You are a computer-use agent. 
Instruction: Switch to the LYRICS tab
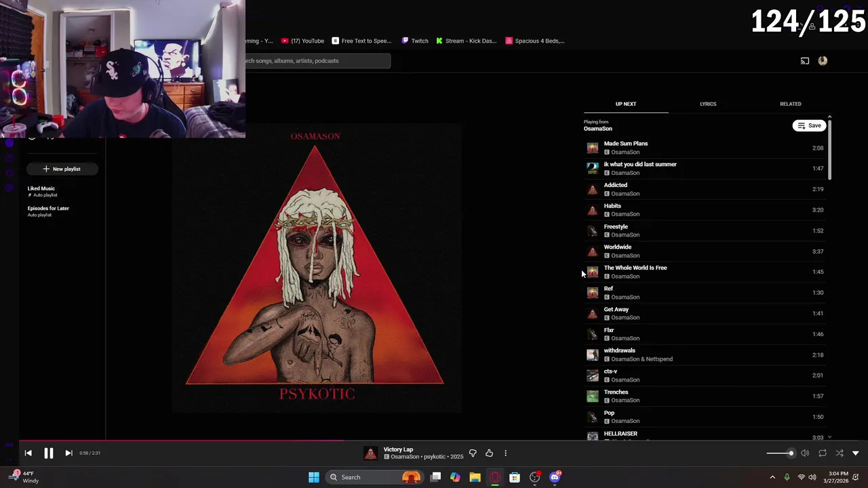tap(708, 104)
